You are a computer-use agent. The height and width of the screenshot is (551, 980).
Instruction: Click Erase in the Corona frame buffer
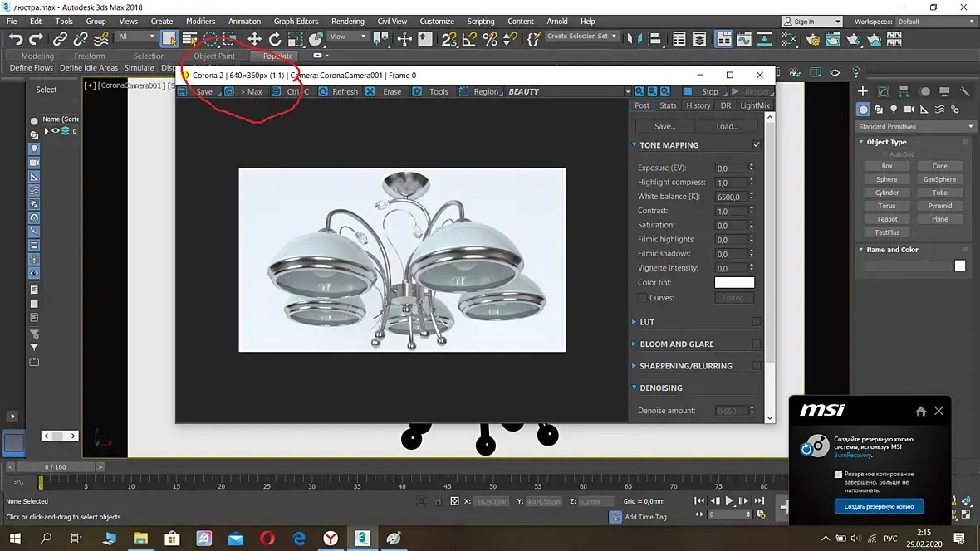coord(391,92)
